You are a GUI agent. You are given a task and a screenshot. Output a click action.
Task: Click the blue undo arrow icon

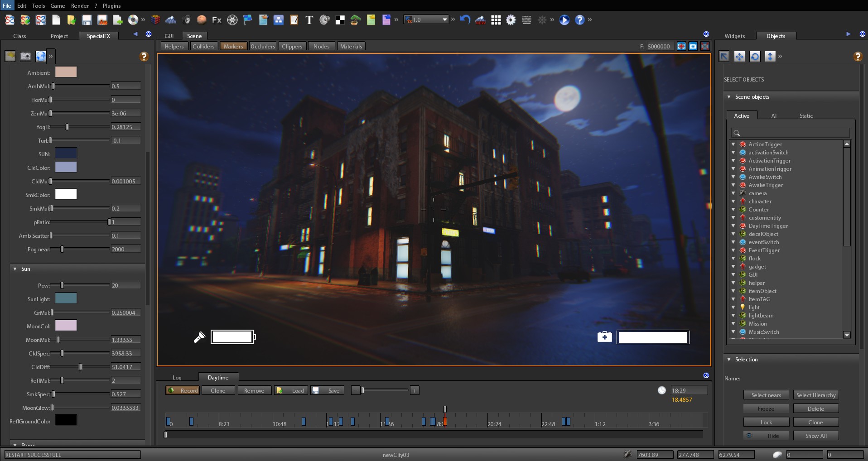(465, 20)
